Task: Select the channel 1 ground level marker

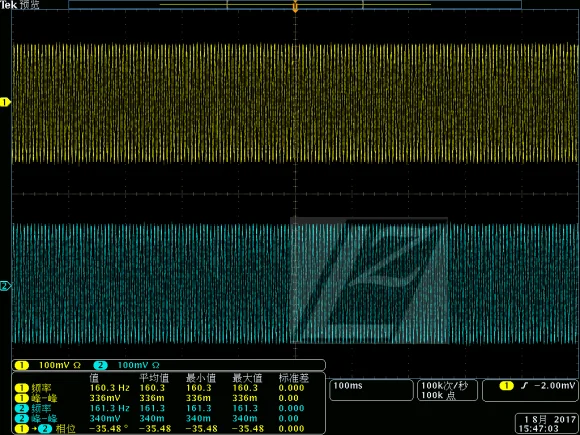Action: [5, 102]
